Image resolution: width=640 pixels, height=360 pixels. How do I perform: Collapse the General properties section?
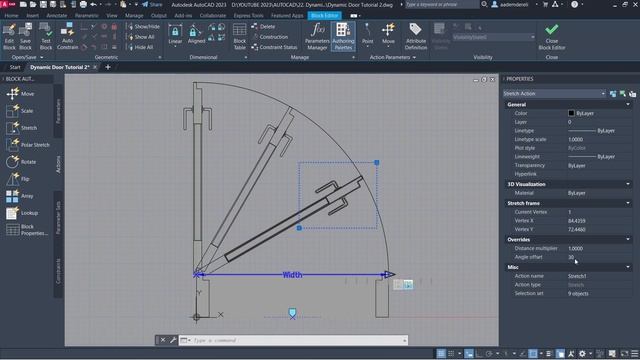tap(628, 104)
